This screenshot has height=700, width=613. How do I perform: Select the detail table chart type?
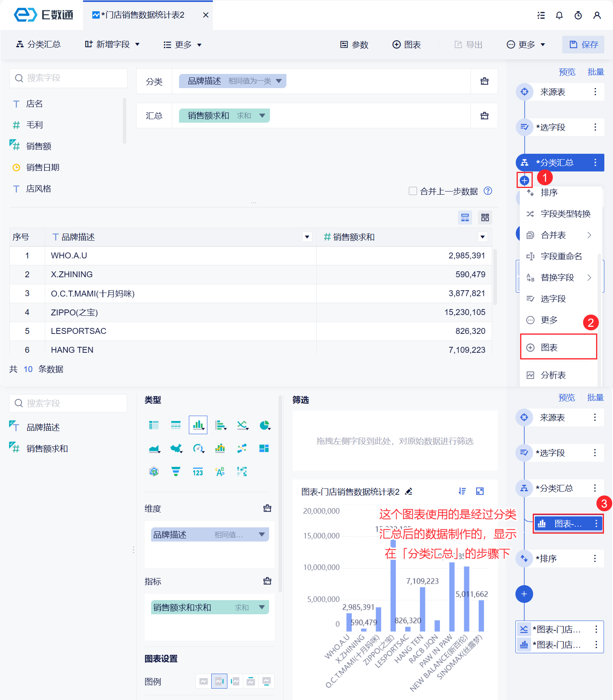click(x=176, y=425)
